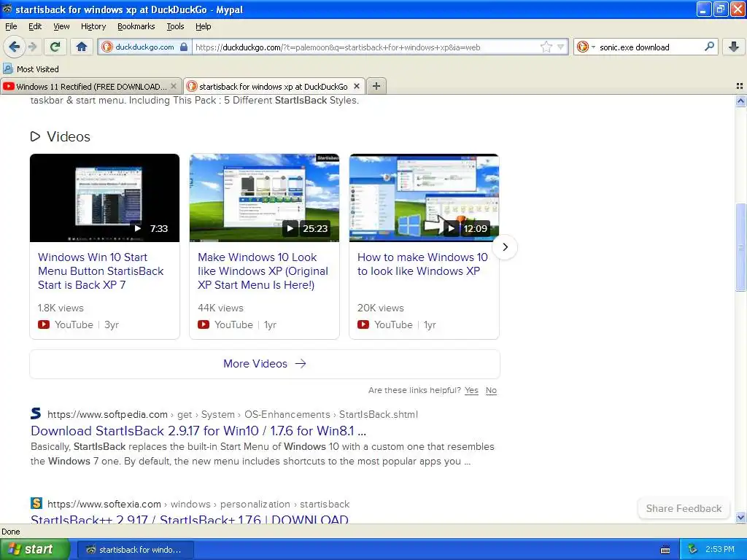Answer No to links helpful question
747x560 pixels.
[x=491, y=391]
